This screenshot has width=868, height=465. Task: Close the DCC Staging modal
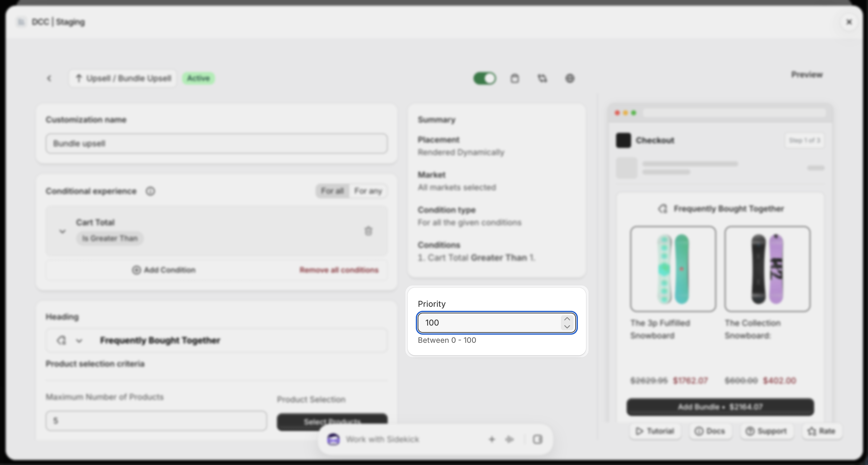tap(849, 22)
